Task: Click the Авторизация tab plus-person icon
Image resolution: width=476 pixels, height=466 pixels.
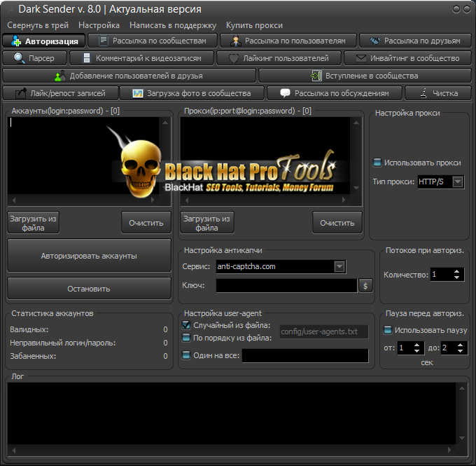Action: (16, 41)
